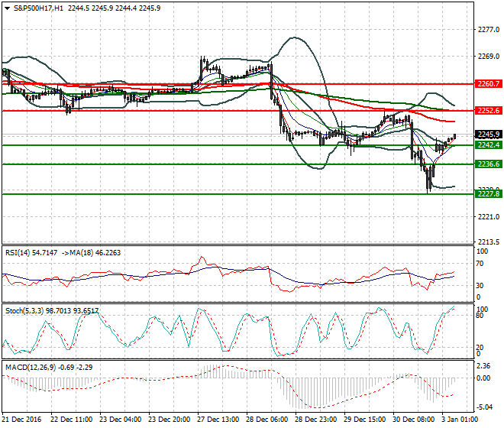Click the RSI scale level 70
Viewport: 504px width, 428px height.
click(480, 264)
